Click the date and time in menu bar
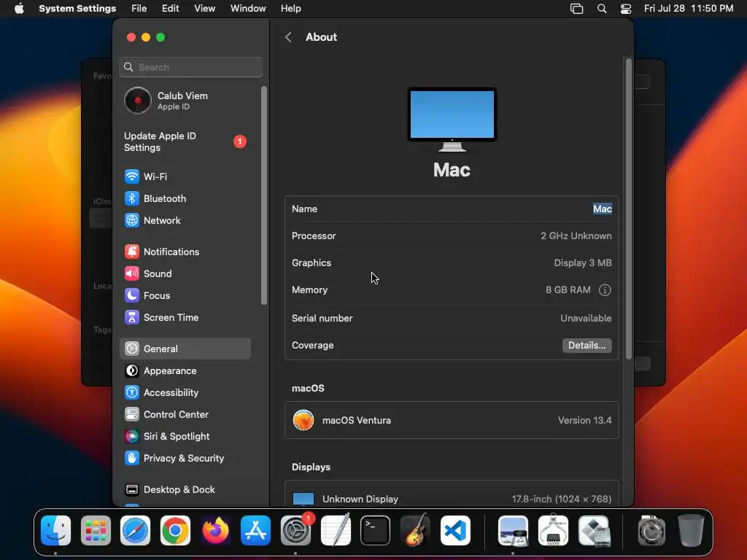The height and width of the screenshot is (560, 747). (689, 9)
